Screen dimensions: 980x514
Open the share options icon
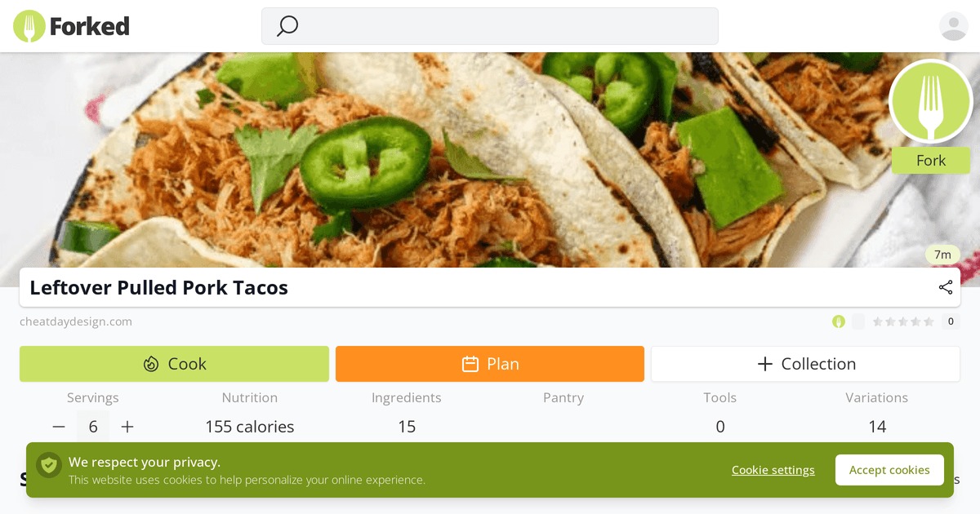pyautogui.click(x=945, y=287)
